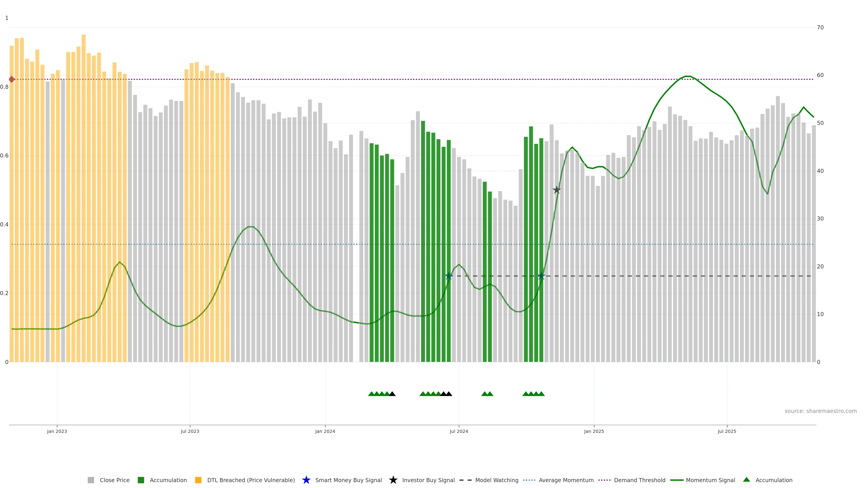Viewport: 868px width, 488px height.
Task: Click the Jul 2025 x-axis label
Action: (727, 432)
